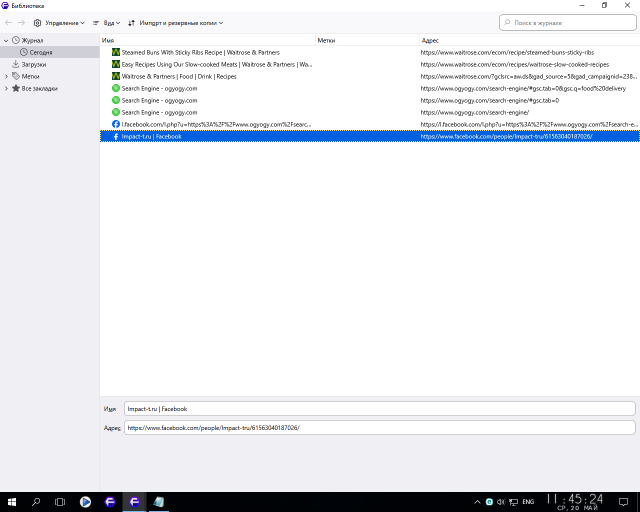Expand the Метки tree node
Image resolution: width=640 pixels, height=512 pixels.
click(6, 76)
